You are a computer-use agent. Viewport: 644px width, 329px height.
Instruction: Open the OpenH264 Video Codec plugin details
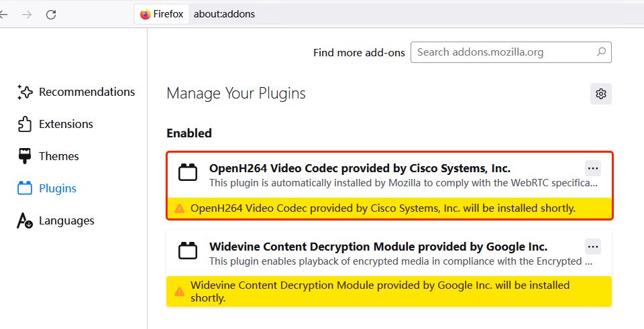(x=360, y=168)
